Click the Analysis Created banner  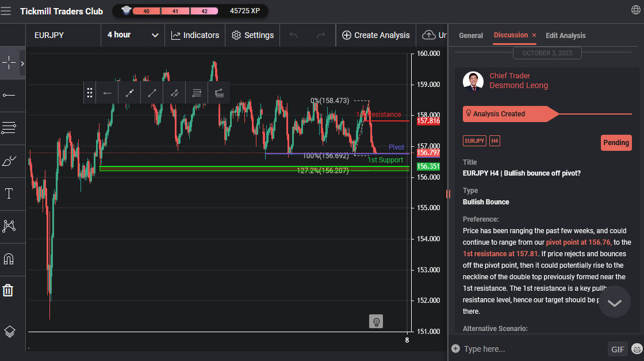[x=511, y=114]
